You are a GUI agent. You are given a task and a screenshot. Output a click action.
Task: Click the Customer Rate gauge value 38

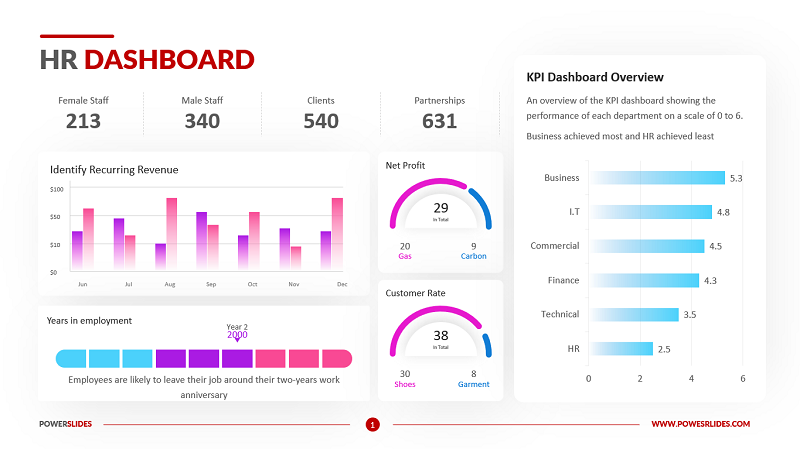point(441,336)
